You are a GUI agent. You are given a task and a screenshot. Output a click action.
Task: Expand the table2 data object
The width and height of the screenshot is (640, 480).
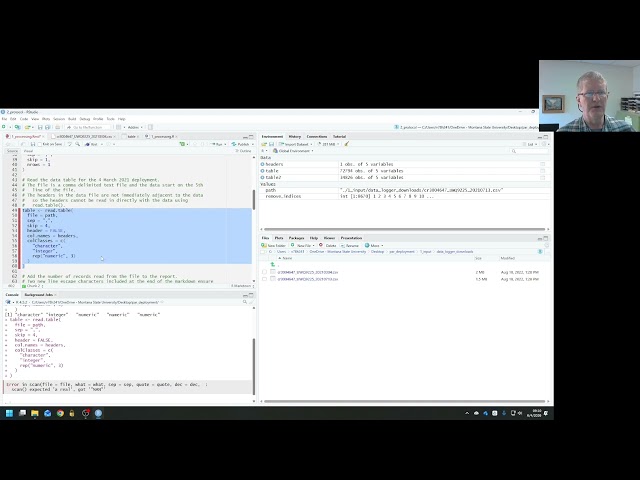(262, 178)
